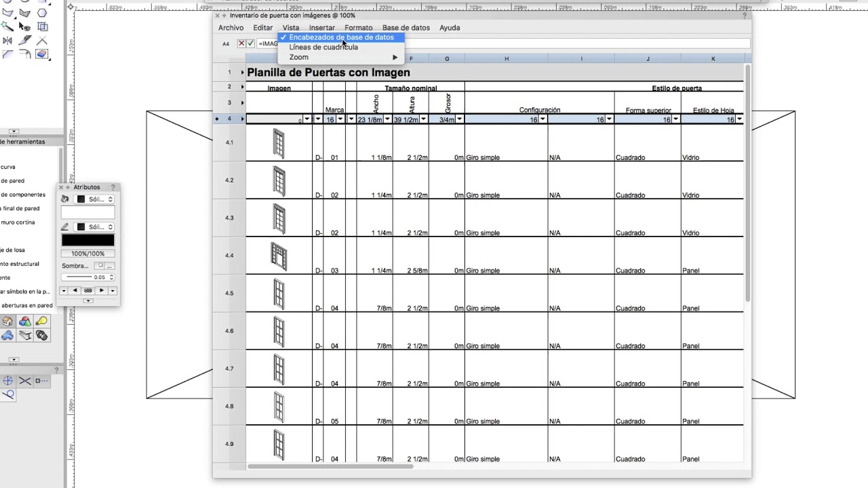Toggle the Sombra drop shadow checkbox

[100, 266]
